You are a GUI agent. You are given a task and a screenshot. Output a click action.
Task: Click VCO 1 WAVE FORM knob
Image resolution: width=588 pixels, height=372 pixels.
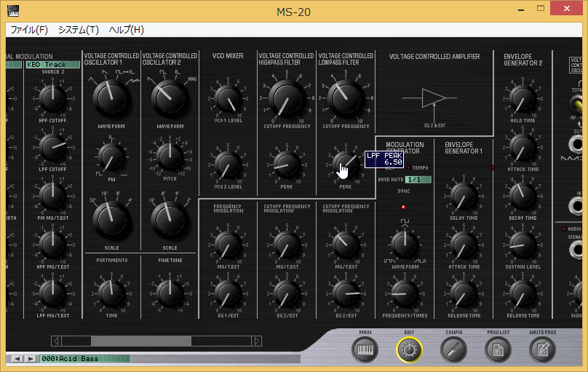[x=111, y=98]
